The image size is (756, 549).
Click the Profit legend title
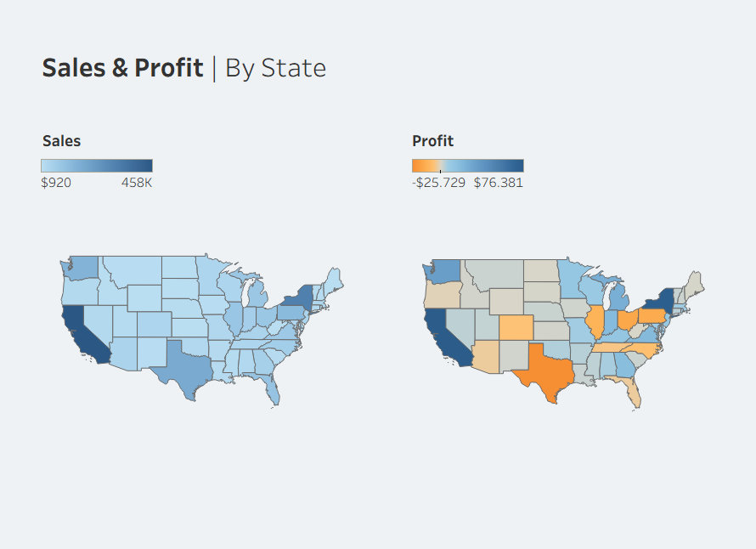[432, 141]
